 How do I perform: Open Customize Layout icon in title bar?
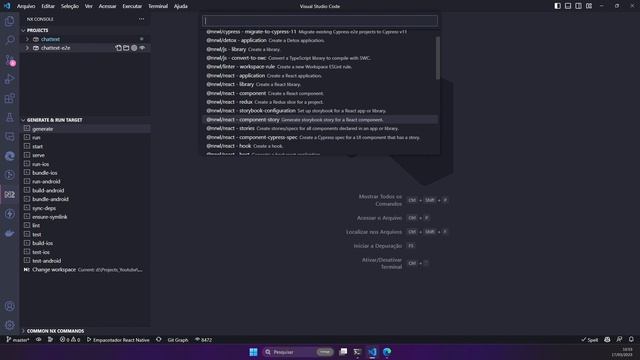[589, 6]
